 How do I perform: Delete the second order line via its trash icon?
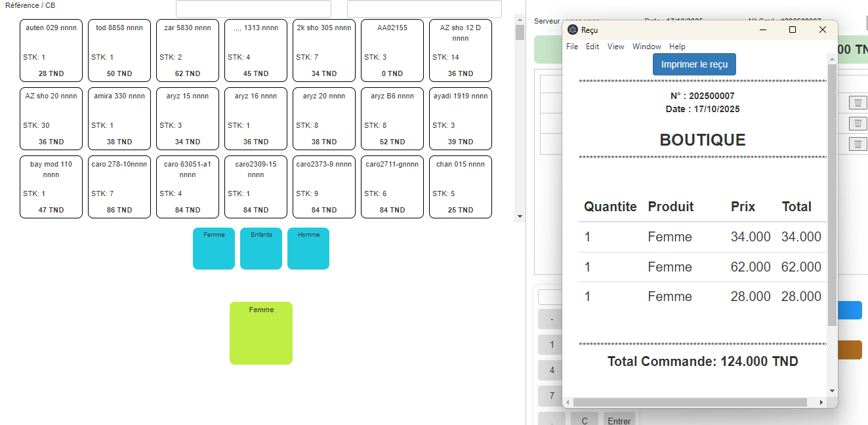pyautogui.click(x=858, y=123)
